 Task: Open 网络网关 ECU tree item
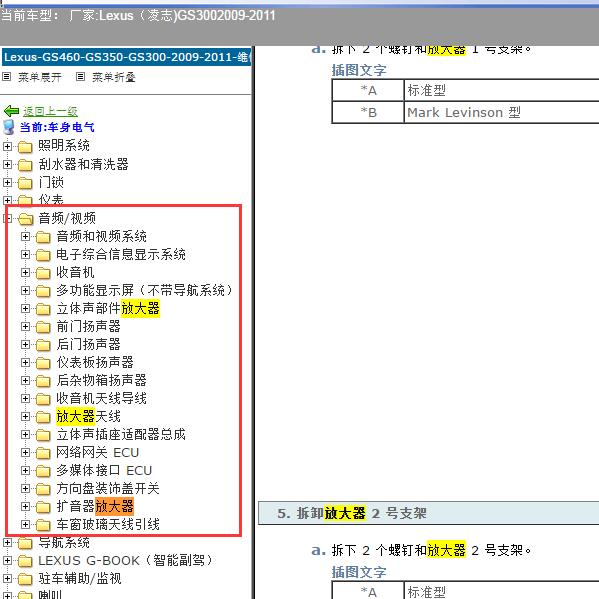point(97,452)
